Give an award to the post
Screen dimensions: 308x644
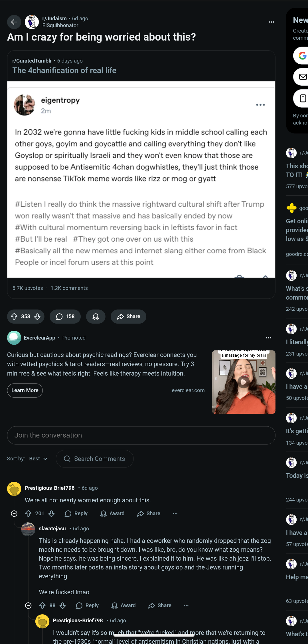[96, 316]
